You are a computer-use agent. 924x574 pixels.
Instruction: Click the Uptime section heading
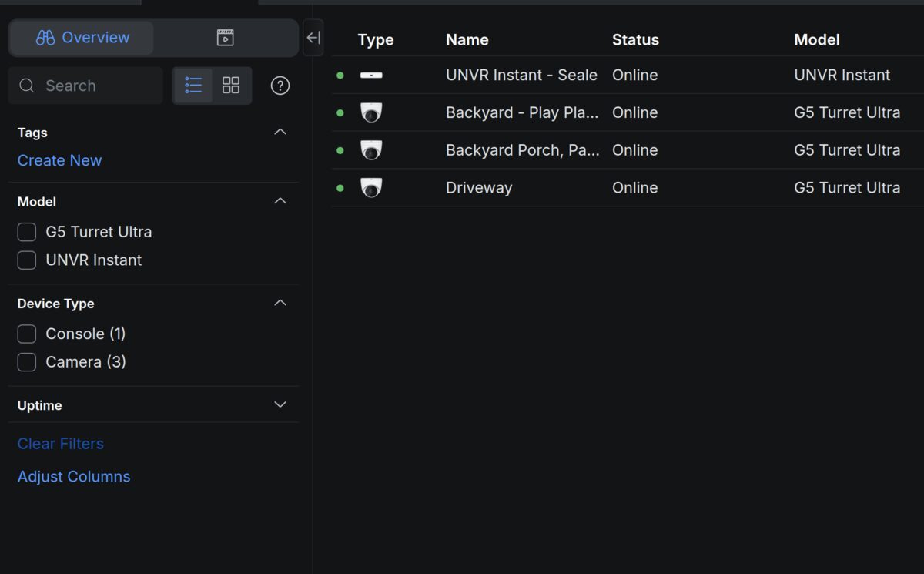(x=39, y=405)
